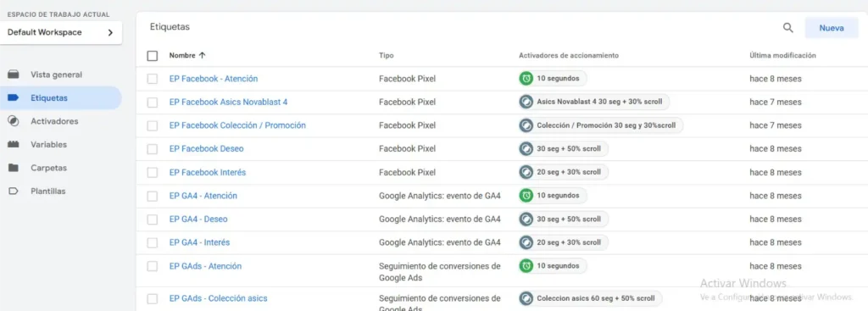Click the Vista general briefcase icon
The image size is (868, 311).
click(14, 75)
